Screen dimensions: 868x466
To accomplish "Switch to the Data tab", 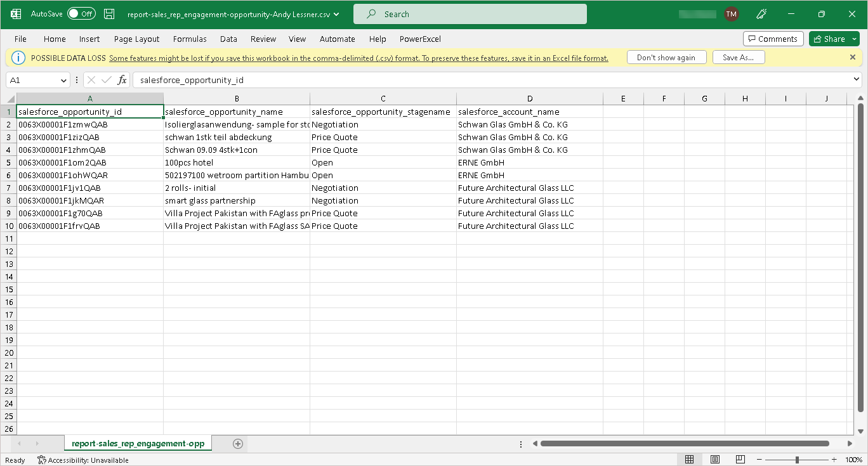I will (x=228, y=39).
